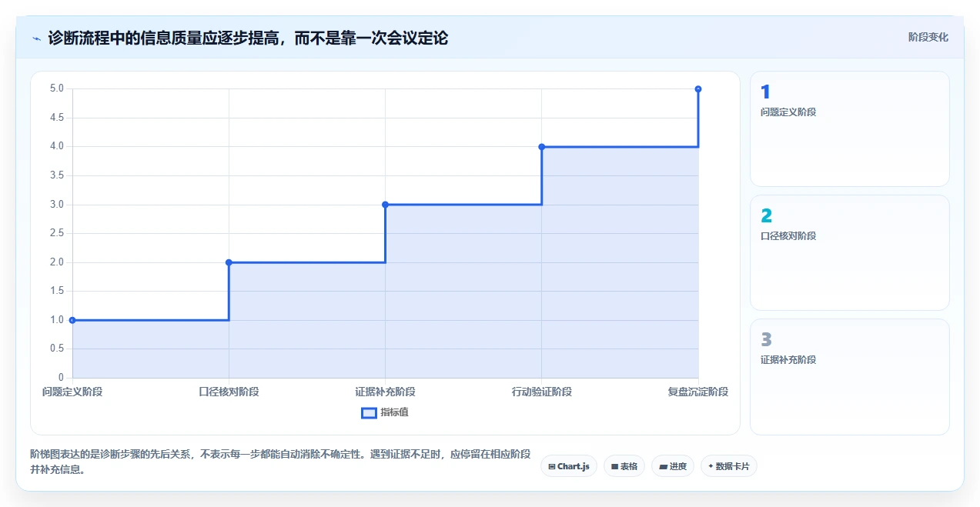The image size is (980, 507).
Task: Click the data point at value 4.0
Action: [542, 147]
